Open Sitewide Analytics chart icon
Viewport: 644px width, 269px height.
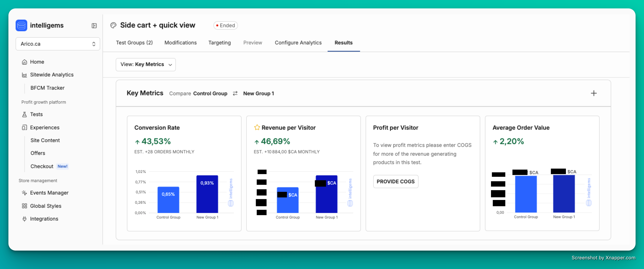click(24, 75)
